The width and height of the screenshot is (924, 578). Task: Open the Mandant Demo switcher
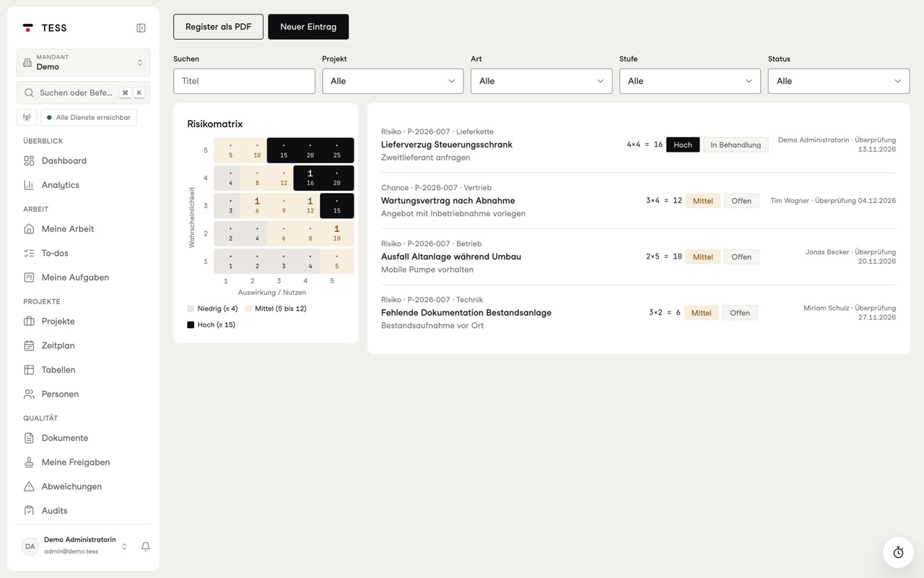coord(83,62)
